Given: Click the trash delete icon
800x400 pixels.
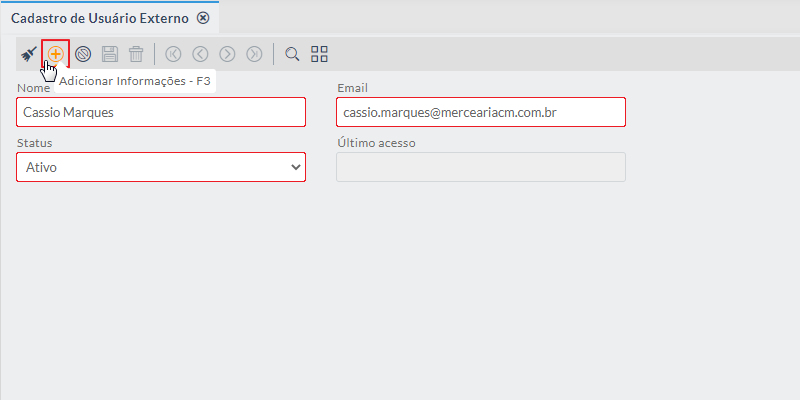Looking at the screenshot, I should coord(136,54).
